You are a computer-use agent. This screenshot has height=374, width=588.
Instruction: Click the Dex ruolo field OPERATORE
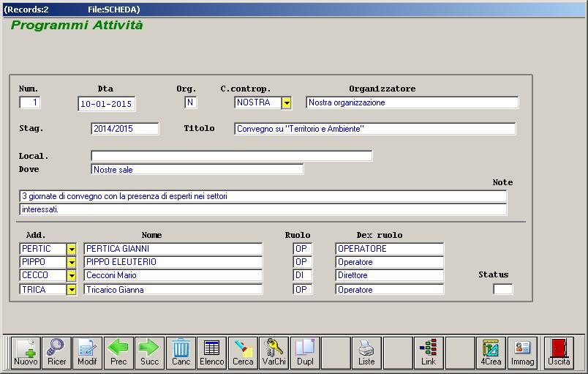click(389, 249)
